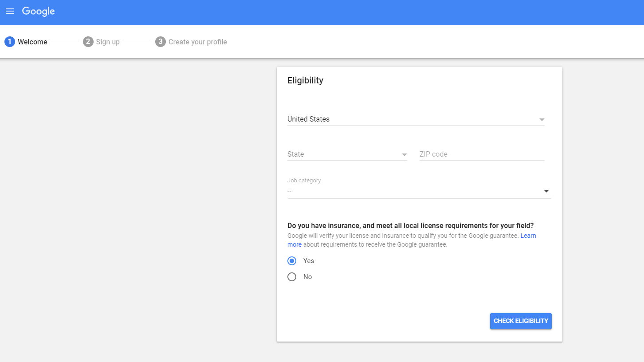Select the No radio button
The image size is (644, 362).
point(292,277)
